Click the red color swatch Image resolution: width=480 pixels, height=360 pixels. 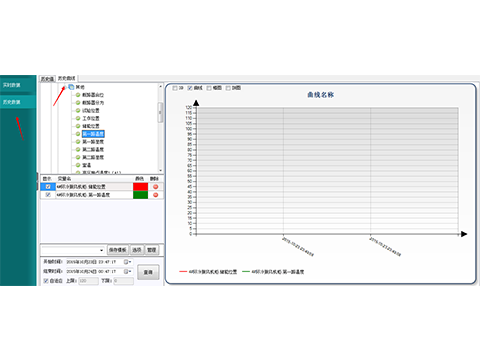point(140,187)
